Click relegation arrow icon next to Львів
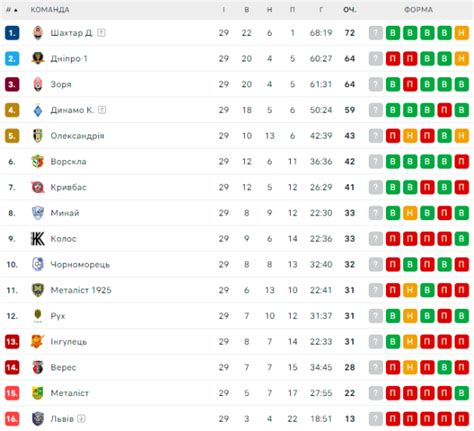The image size is (474, 431). [x=81, y=419]
